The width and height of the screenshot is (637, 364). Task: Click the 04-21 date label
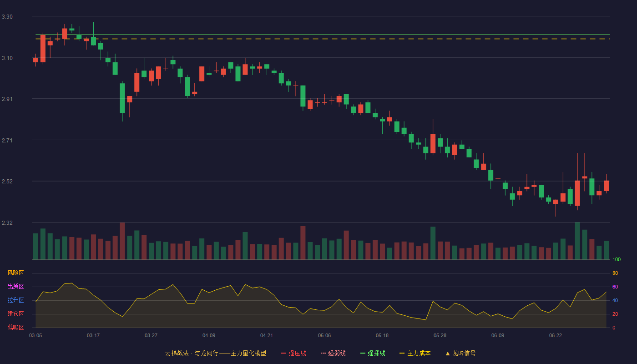(267, 335)
